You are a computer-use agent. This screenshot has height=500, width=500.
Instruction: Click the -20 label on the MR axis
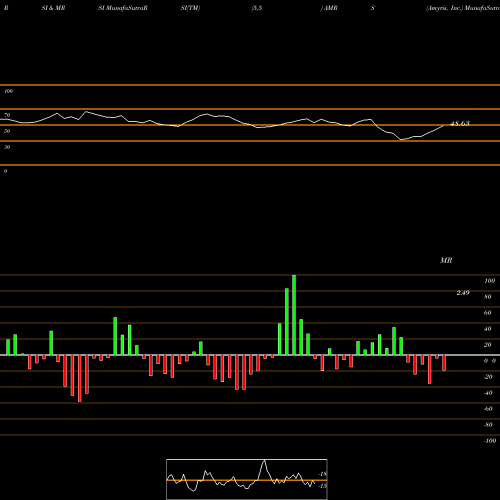(488, 377)
